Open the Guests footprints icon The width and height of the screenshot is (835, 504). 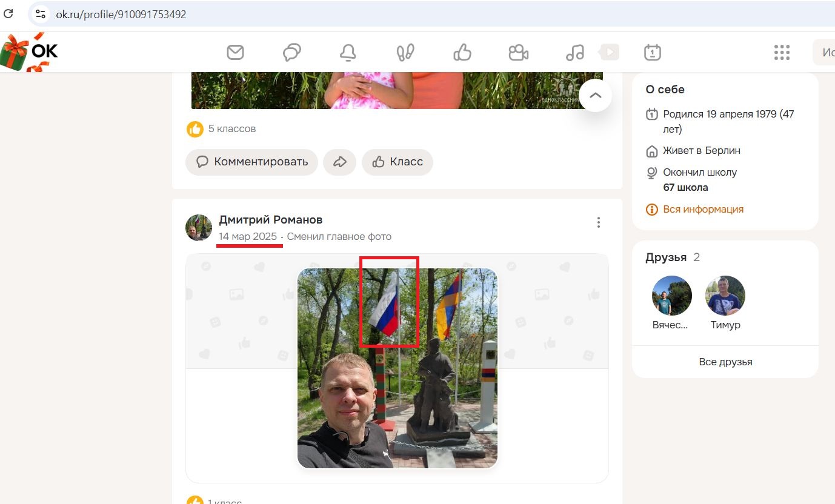pos(405,53)
